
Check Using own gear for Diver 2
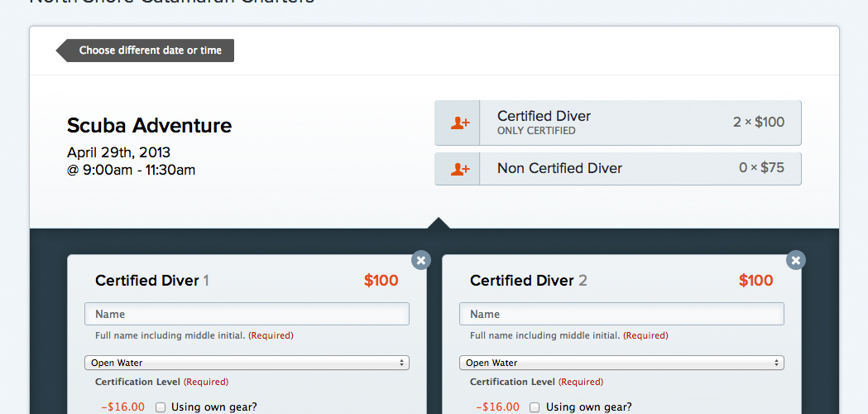(535, 407)
